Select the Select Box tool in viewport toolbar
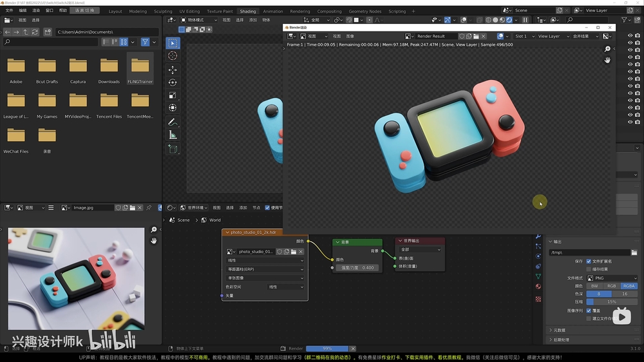The width and height of the screenshot is (644, 362). (x=173, y=43)
